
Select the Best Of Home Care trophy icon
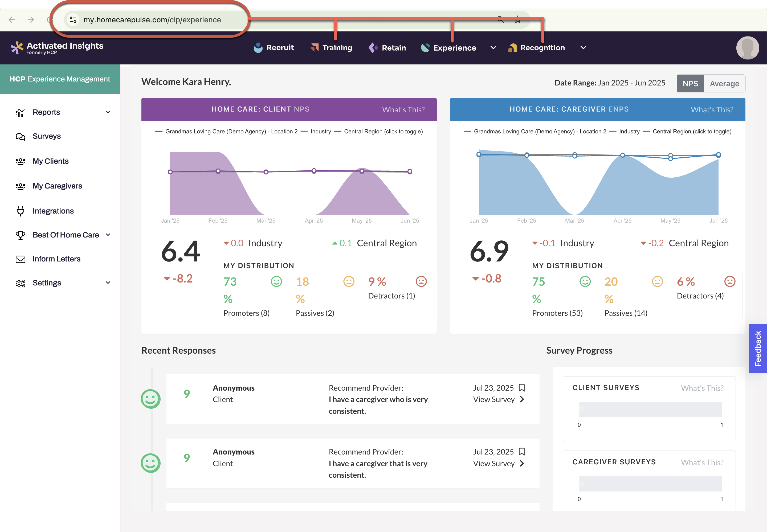(21, 235)
